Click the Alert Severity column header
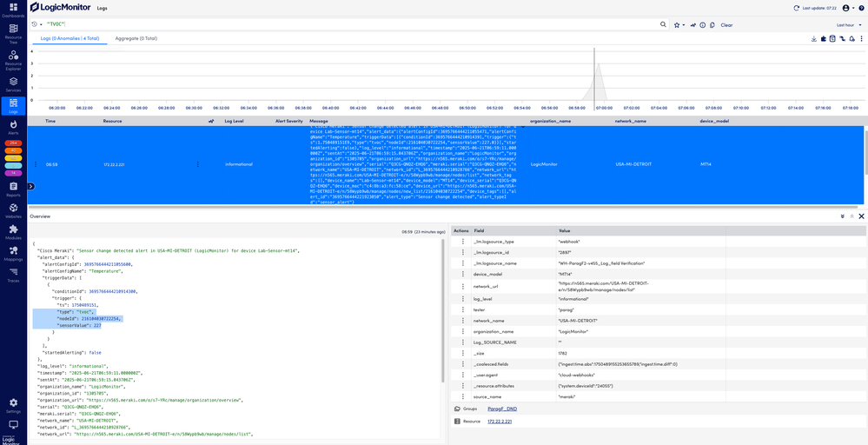The width and height of the screenshot is (868, 445). point(289,121)
